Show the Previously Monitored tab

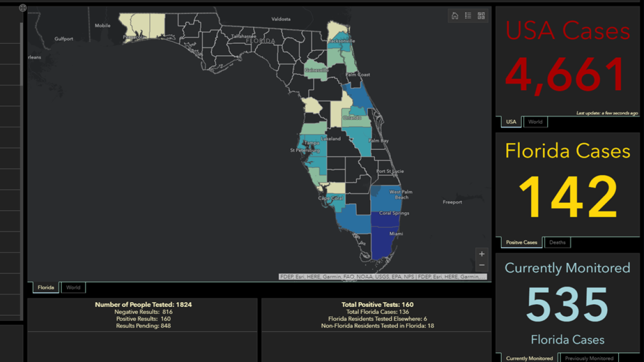click(x=589, y=358)
